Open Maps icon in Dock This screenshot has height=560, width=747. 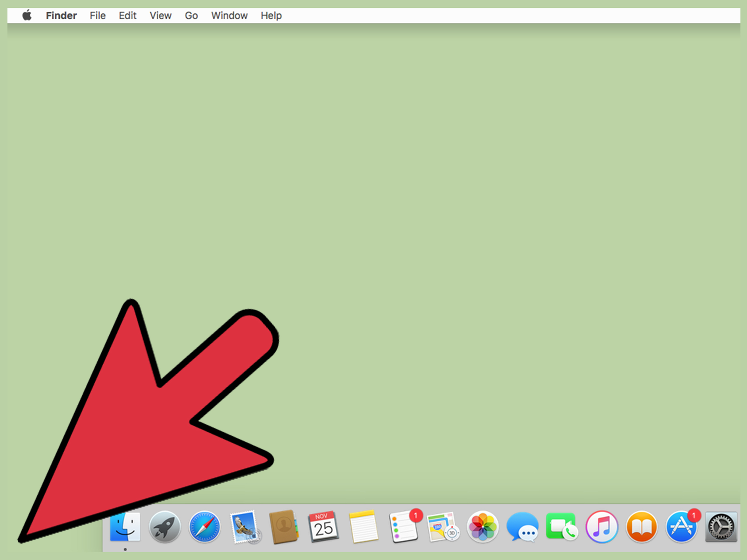coord(443,527)
